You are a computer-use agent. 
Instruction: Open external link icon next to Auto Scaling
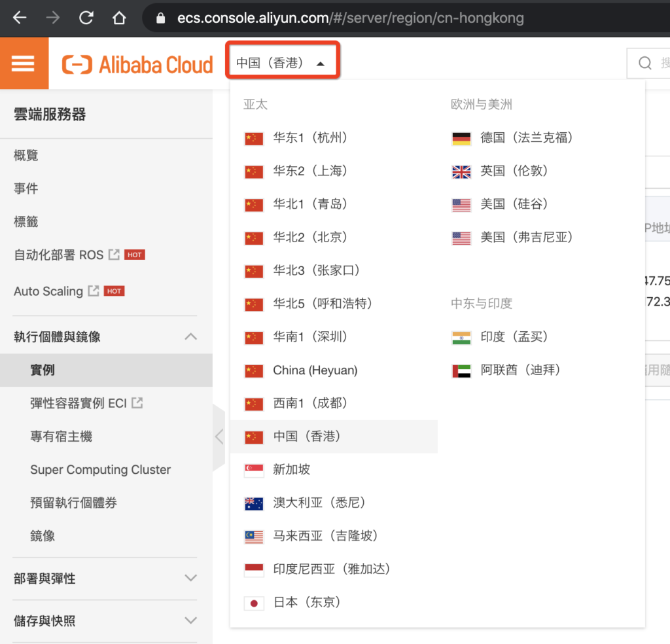93,291
